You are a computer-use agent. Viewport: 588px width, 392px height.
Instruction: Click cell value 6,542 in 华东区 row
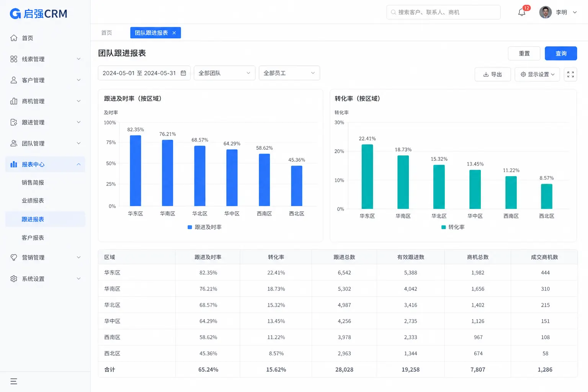tap(344, 273)
